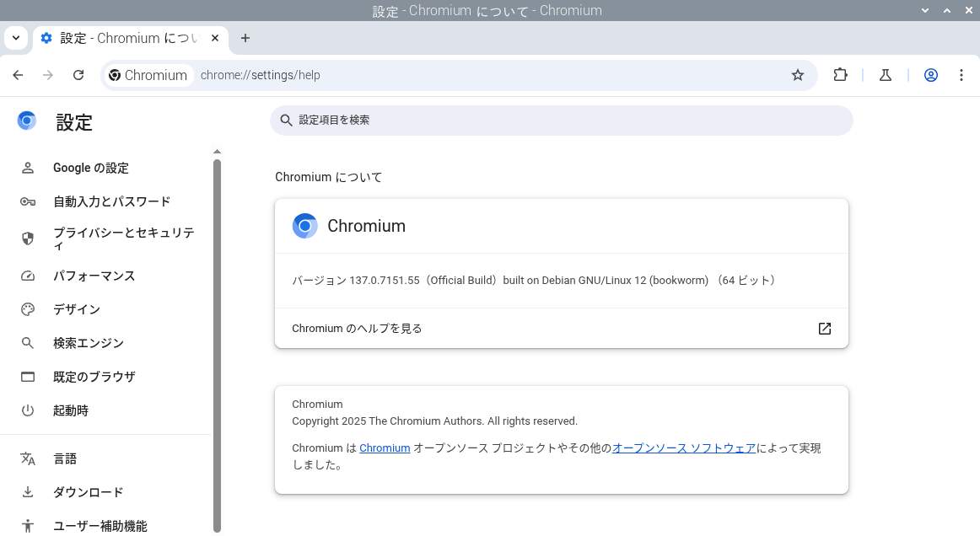This screenshot has width=980, height=536.
Task: Go back with the back arrow
Action: [x=18, y=75]
